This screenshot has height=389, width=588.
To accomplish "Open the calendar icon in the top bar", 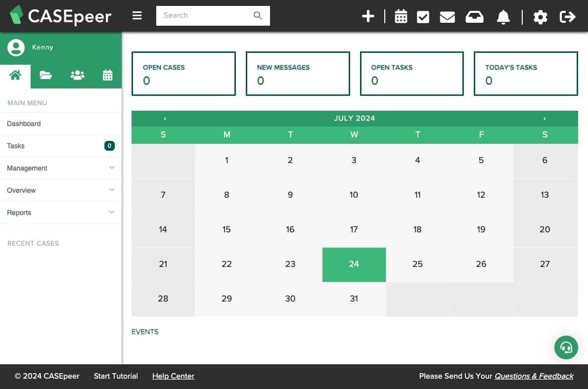I will 401,16.
